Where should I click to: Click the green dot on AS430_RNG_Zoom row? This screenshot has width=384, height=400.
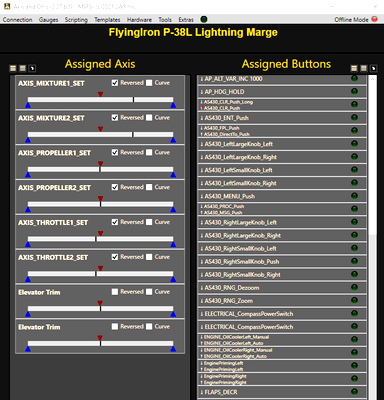[354, 300]
